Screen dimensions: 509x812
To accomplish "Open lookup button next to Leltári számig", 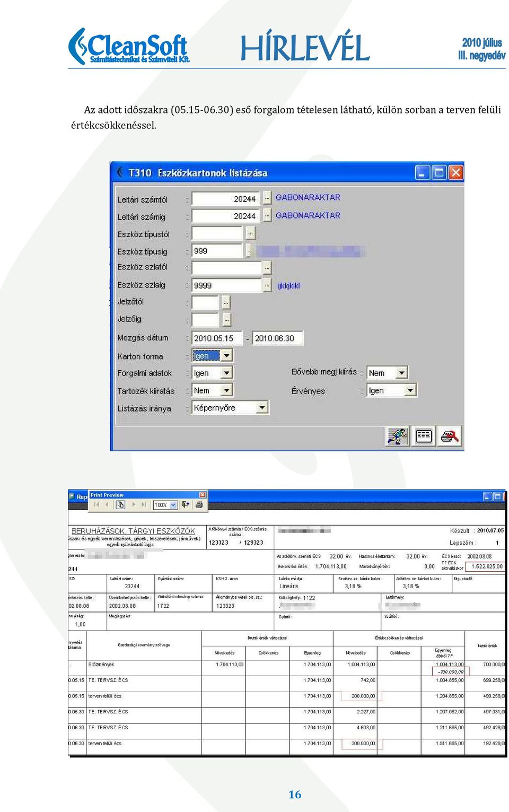I will pyautogui.click(x=267, y=215).
